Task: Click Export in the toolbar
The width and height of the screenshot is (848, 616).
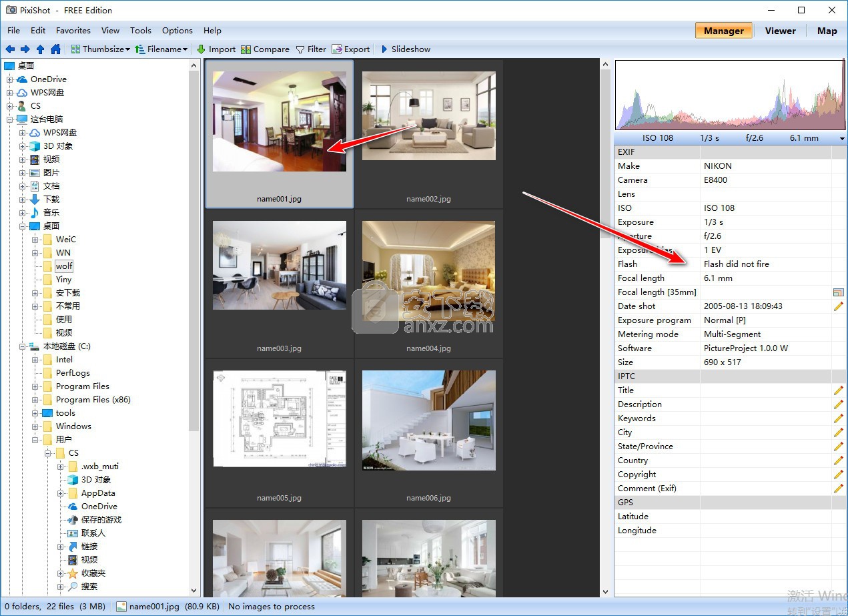Action: [x=351, y=49]
